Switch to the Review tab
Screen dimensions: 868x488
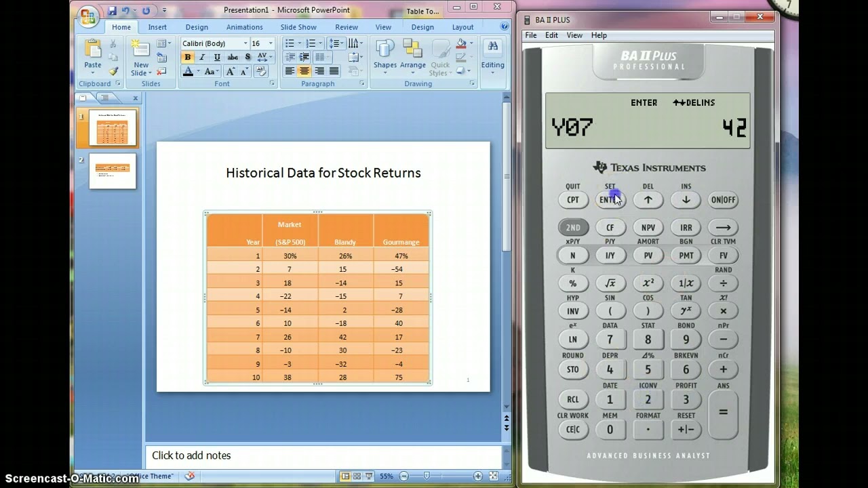point(346,27)
